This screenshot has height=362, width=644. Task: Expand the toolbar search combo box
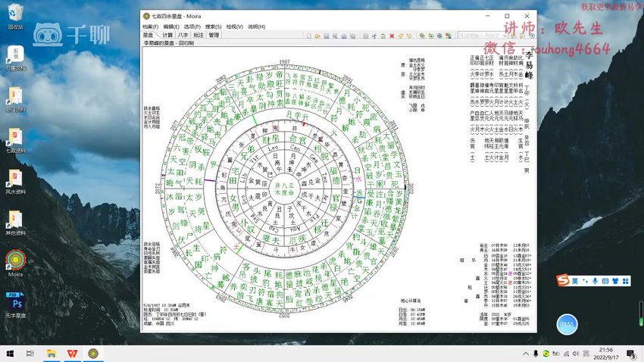coord(505,36)
